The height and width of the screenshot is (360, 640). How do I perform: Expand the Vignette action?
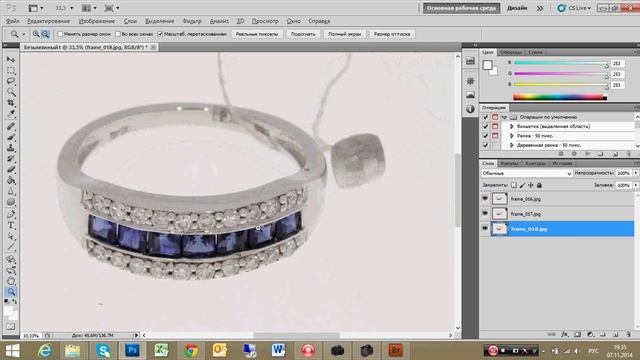511,127
